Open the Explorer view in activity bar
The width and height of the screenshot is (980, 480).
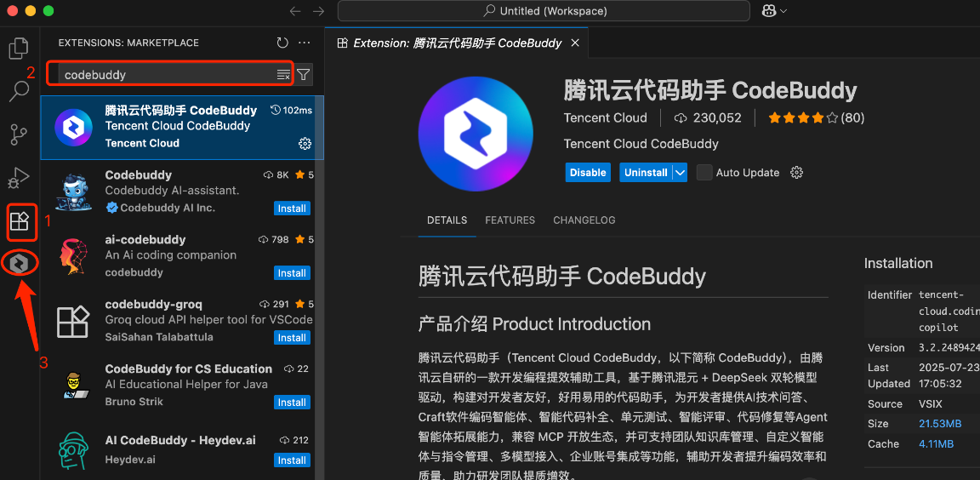[x=20, y=49]
